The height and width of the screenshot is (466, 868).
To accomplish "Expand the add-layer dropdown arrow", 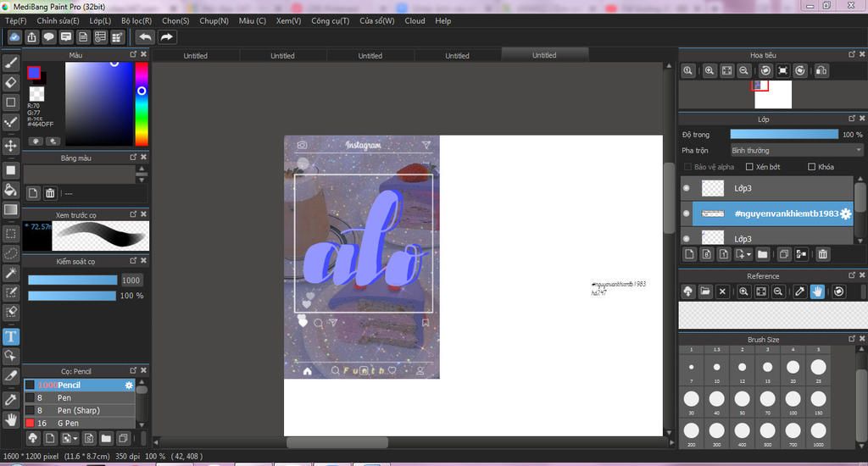I will click(x=749, y=254).
